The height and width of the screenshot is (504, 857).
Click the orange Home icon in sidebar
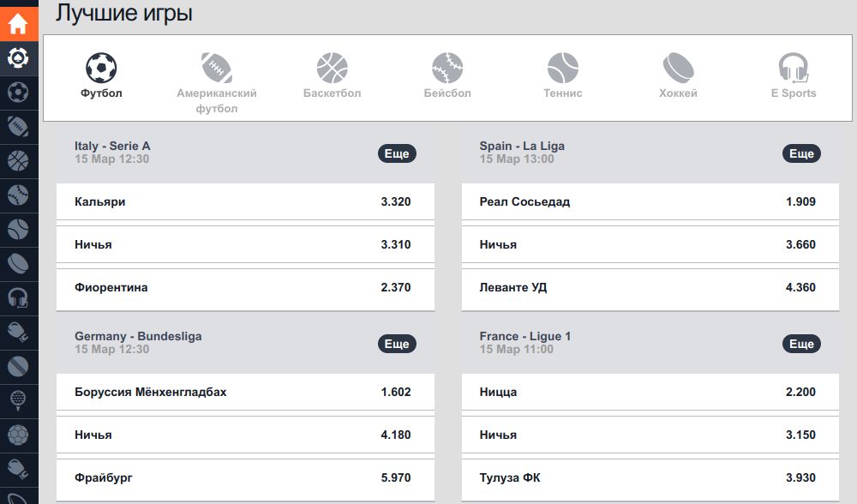18,23
